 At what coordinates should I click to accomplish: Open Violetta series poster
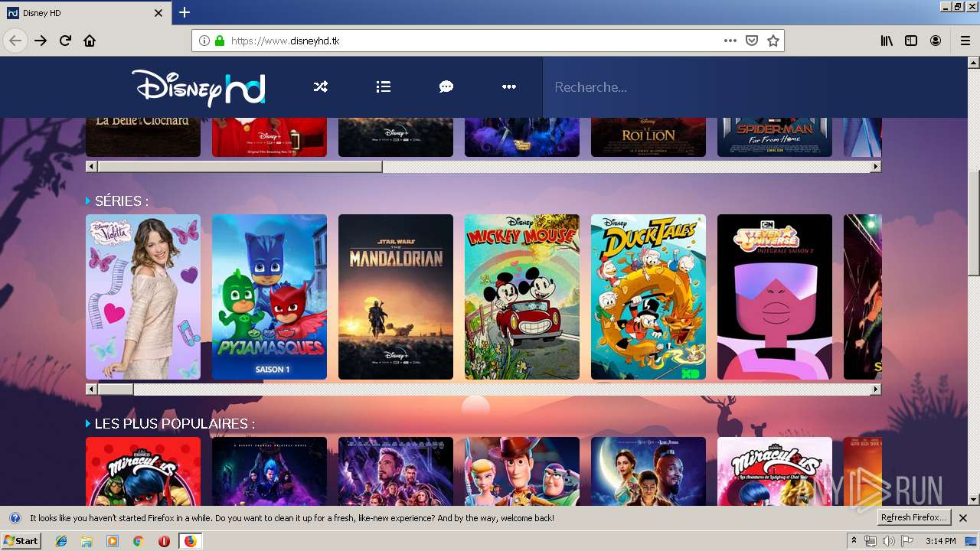pyautogui.click(x=143, y=297)
